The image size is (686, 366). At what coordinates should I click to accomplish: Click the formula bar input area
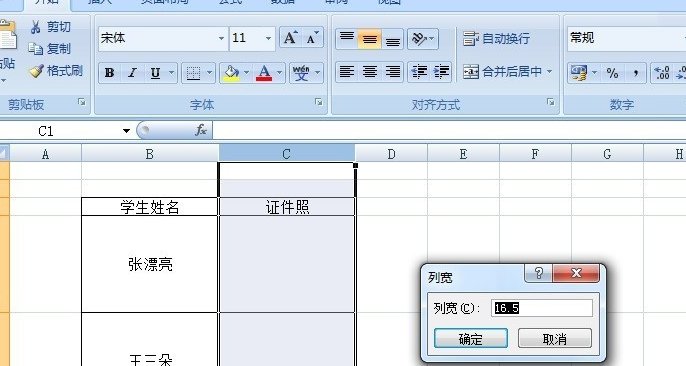(449, 130)
